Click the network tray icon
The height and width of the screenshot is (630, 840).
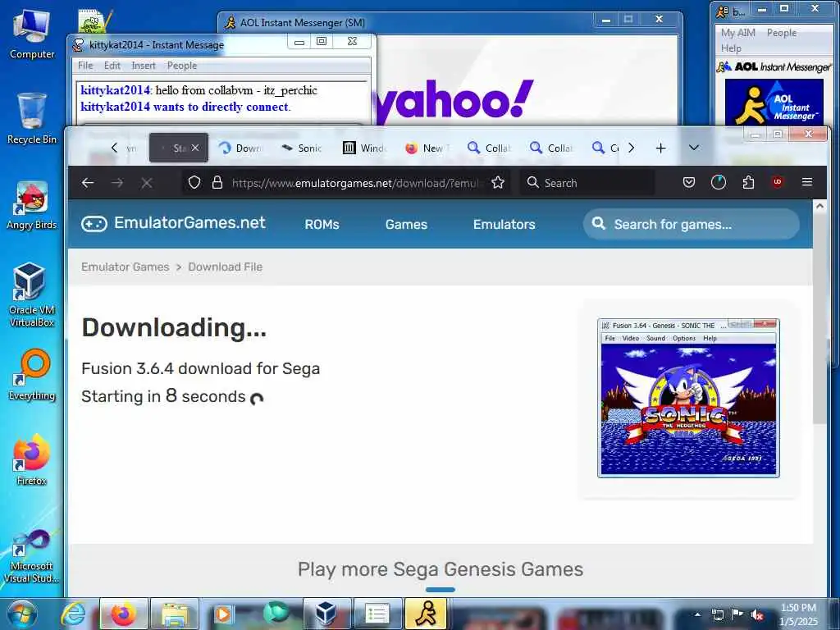point(717,614)
